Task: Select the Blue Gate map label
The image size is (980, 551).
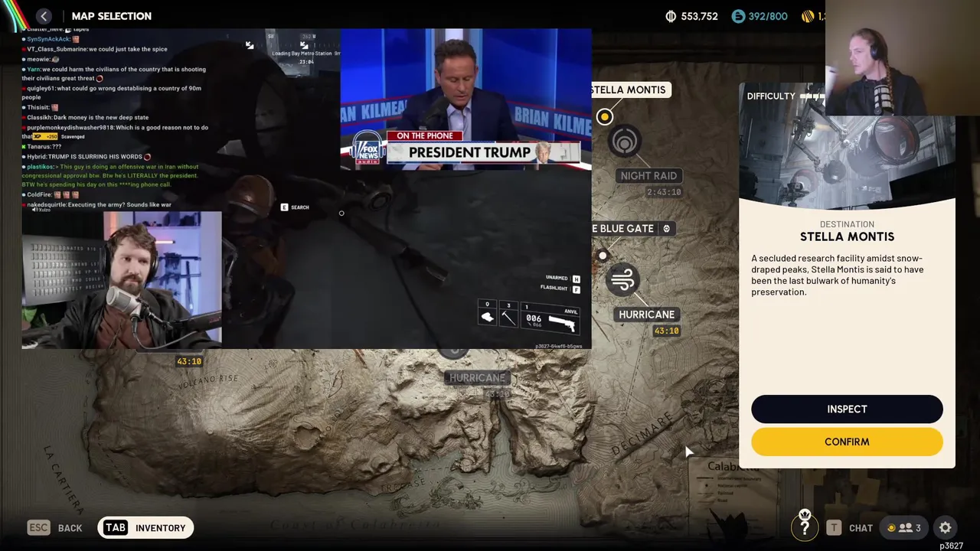Action: (632, 228)
